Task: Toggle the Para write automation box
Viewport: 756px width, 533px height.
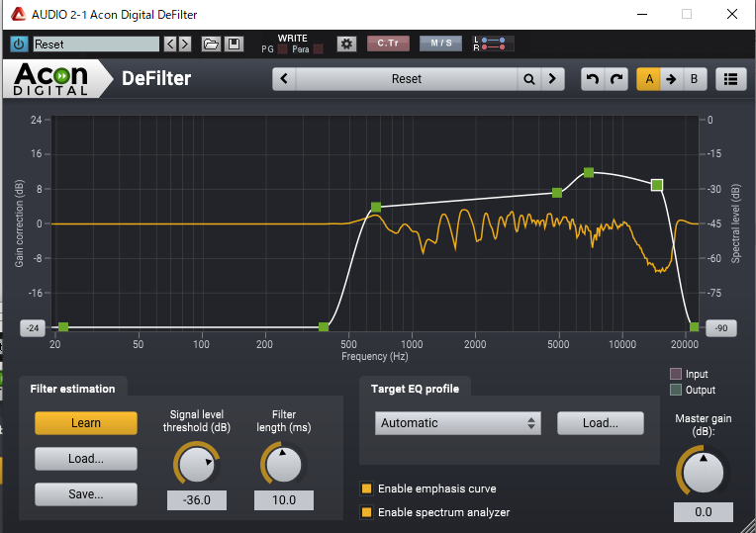Action: (319, 49)
